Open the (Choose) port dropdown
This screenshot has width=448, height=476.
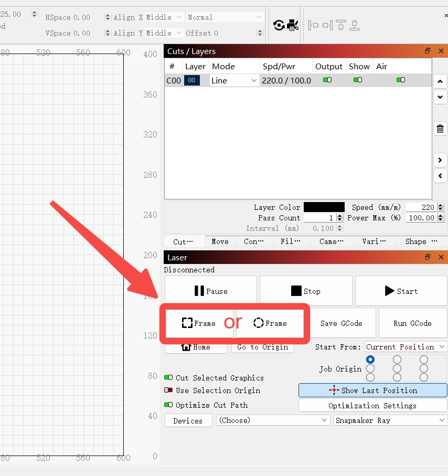tap(273, 420)
